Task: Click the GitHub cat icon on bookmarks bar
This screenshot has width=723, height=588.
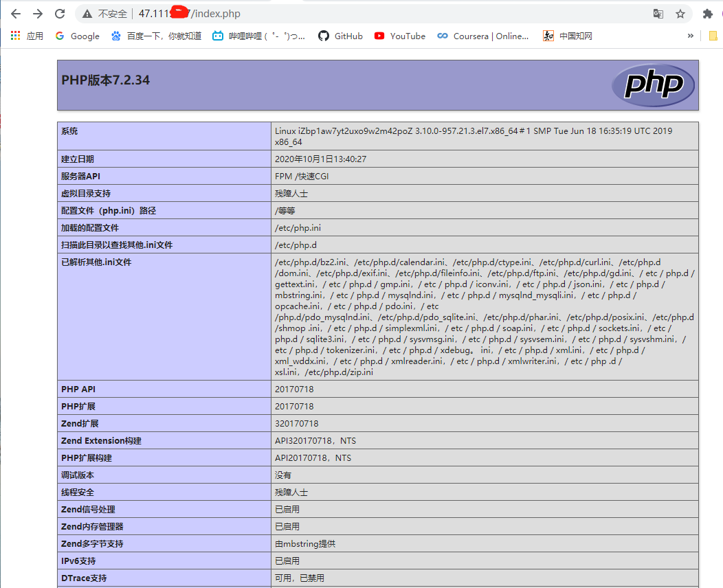Action: tap(324, 36)
